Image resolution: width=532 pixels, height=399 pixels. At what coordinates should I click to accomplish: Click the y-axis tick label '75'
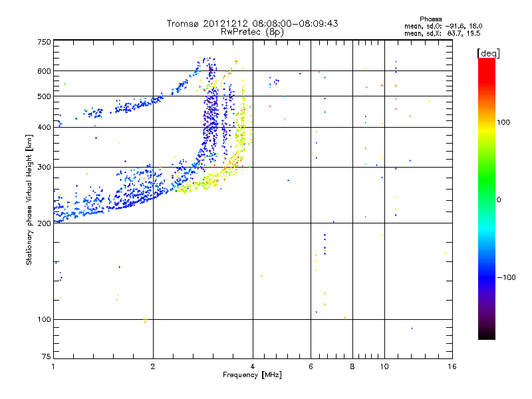(47, 356)
